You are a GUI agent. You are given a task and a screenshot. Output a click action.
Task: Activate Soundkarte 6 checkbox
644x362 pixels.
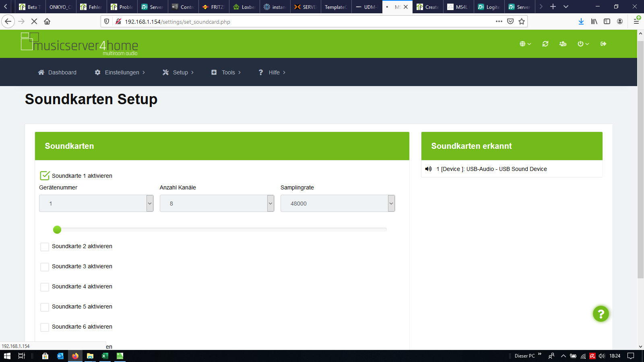[45, 327]
